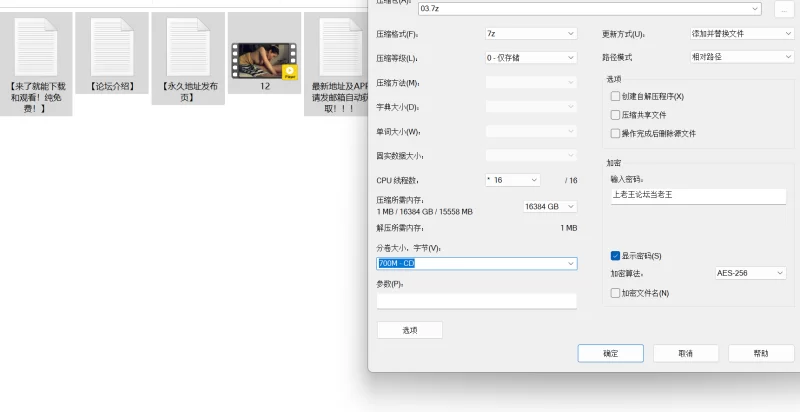The image size is (800, 412).
Task: Select the 最新地址及APP document icon
Action: click(340, 47)
